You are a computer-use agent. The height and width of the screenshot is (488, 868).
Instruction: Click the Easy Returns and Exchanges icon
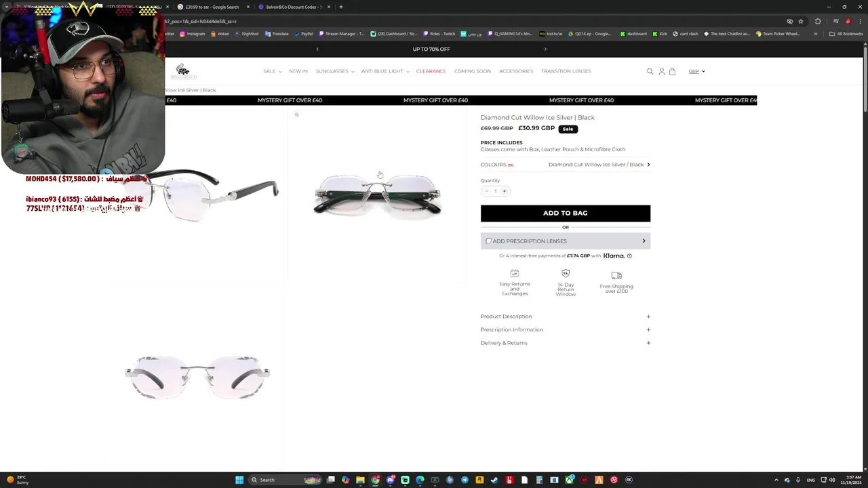(515, 273)
